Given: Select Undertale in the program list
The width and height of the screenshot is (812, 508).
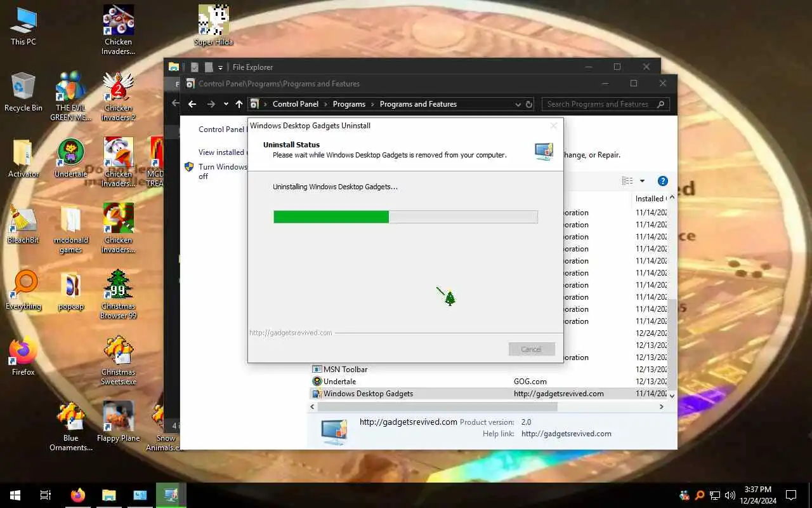Looking at the screenshot, I should pyautogui.click(x=340, y=382).
